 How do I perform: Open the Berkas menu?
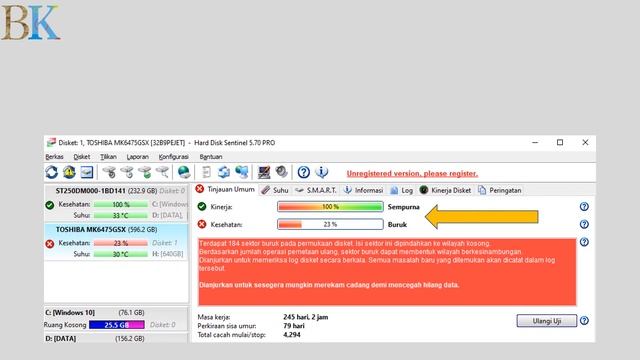click(54, 157)
